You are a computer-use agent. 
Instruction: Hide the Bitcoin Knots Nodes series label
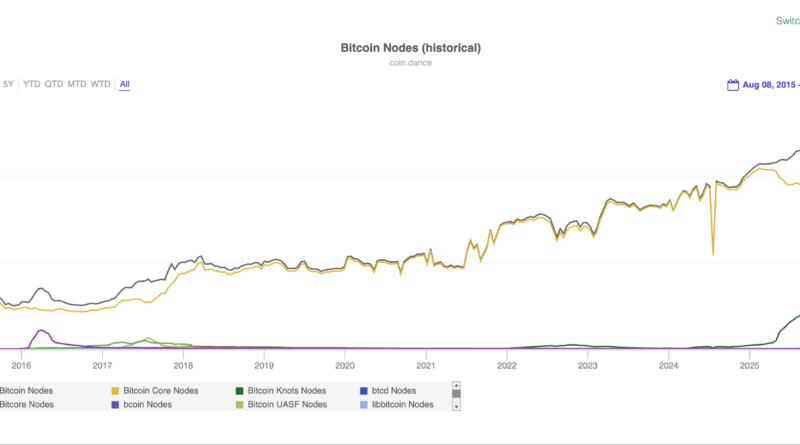[x=287, y=390]
